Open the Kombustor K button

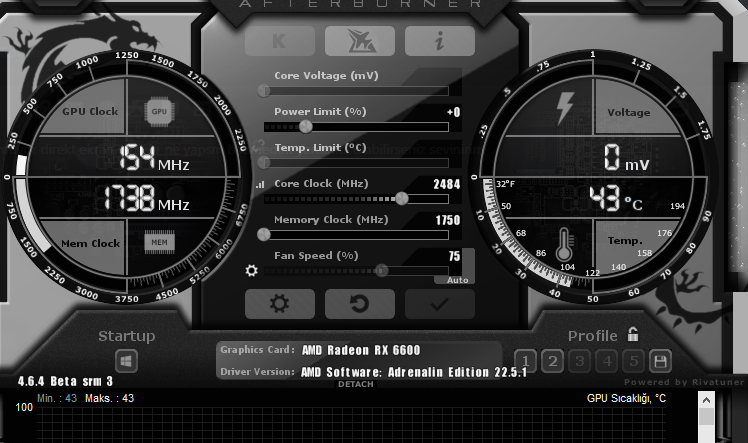coord(280,41)
